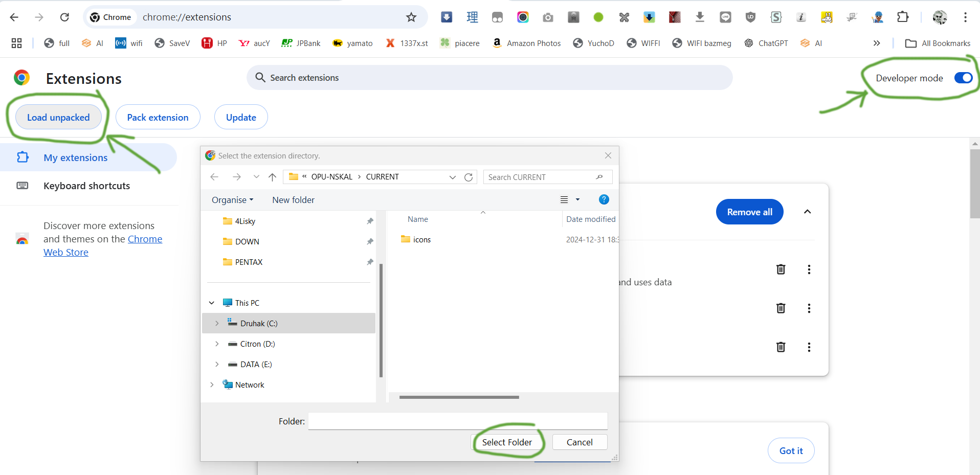Screen dimensions: 980x475
Task: Click Select Folder in the dialog
Action: click(506, 442)
